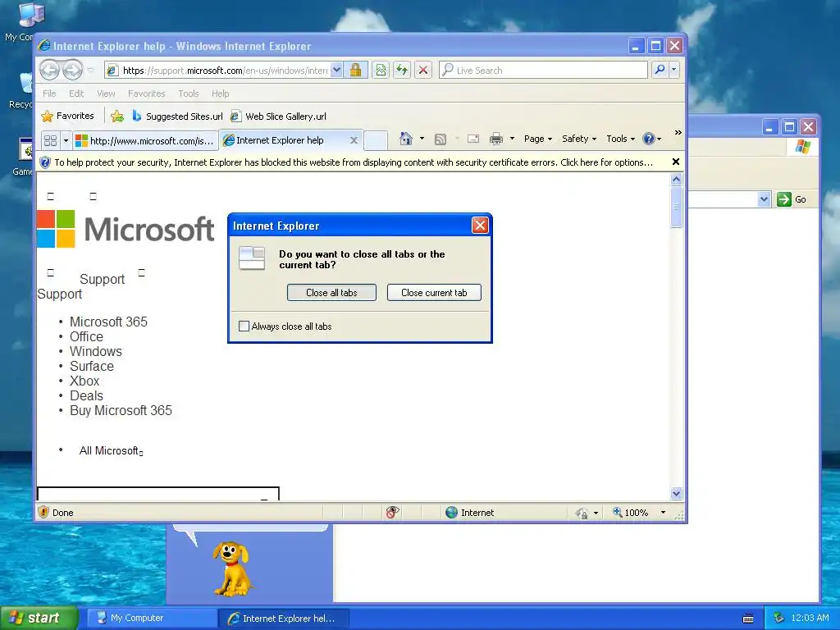Screen dimensions: 840x630
Task: Click Close current tab button
Action: [x=434, y=293]
